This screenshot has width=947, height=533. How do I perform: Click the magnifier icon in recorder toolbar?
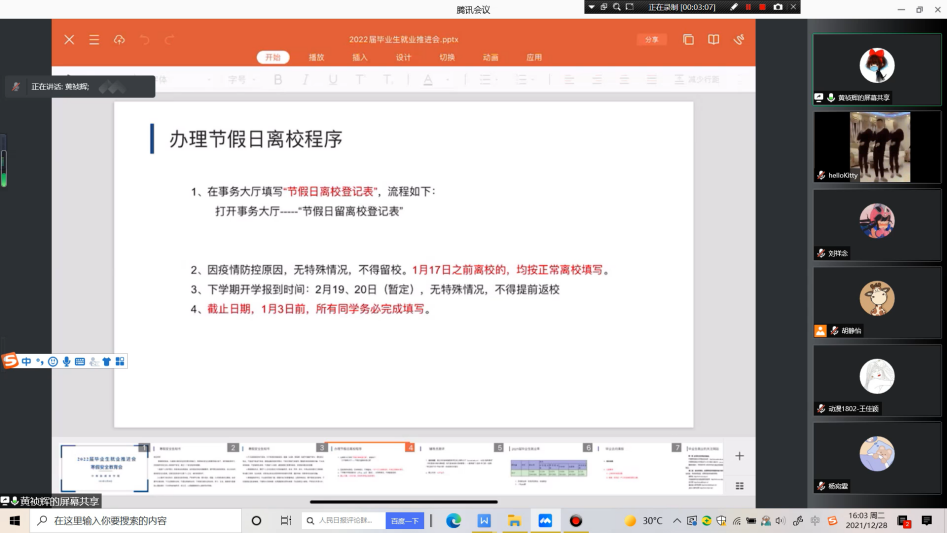coord(616,7)
